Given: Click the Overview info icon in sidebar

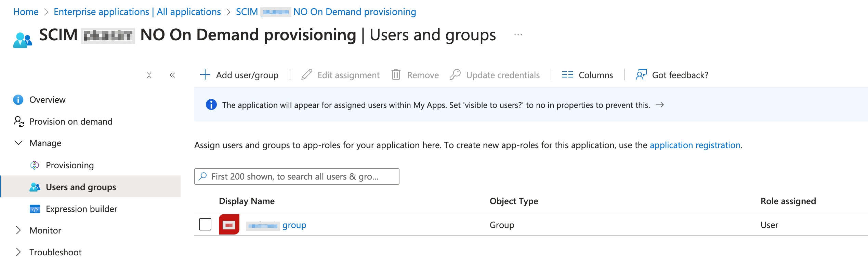Looking at the screenshot, I should [x=18, y=100].
